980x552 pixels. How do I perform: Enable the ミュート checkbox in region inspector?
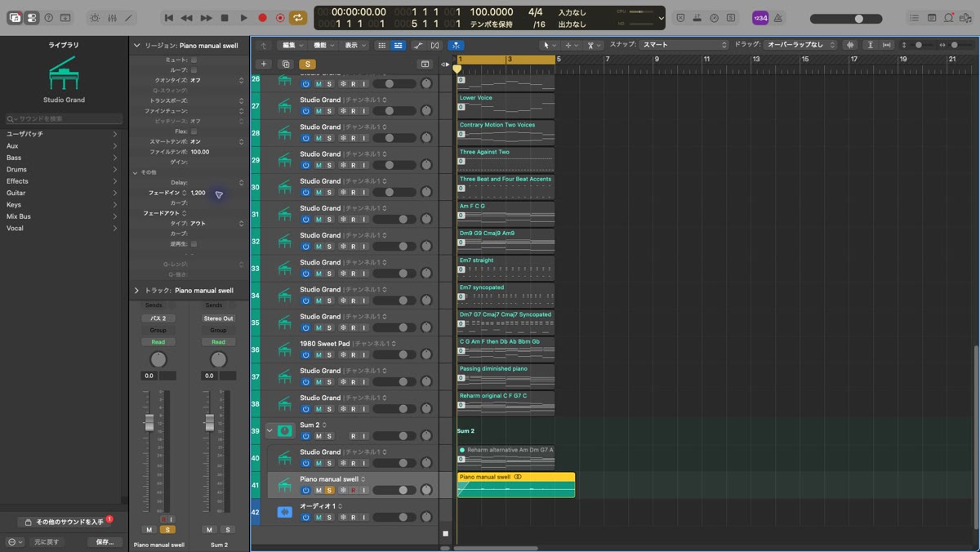194,60
